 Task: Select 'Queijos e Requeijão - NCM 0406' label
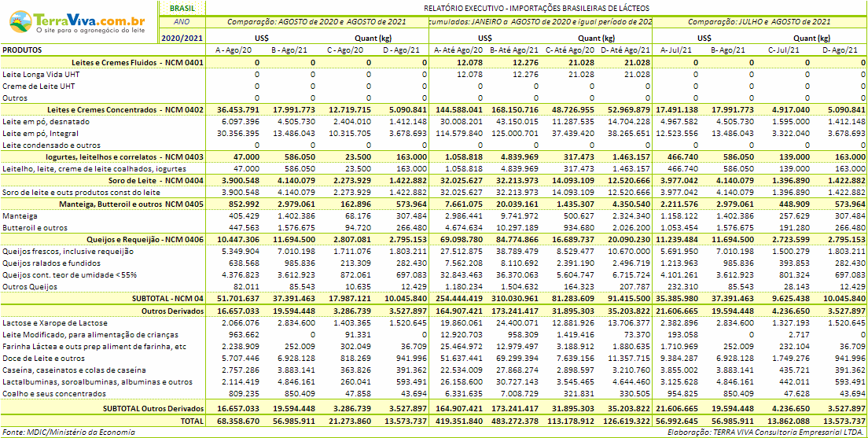[x=145, y=240]
